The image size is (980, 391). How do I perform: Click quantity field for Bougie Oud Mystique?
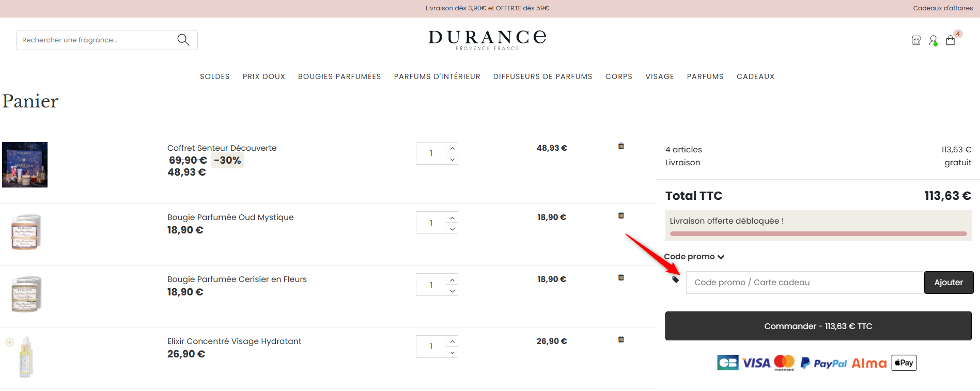click(x=431, y=223)
